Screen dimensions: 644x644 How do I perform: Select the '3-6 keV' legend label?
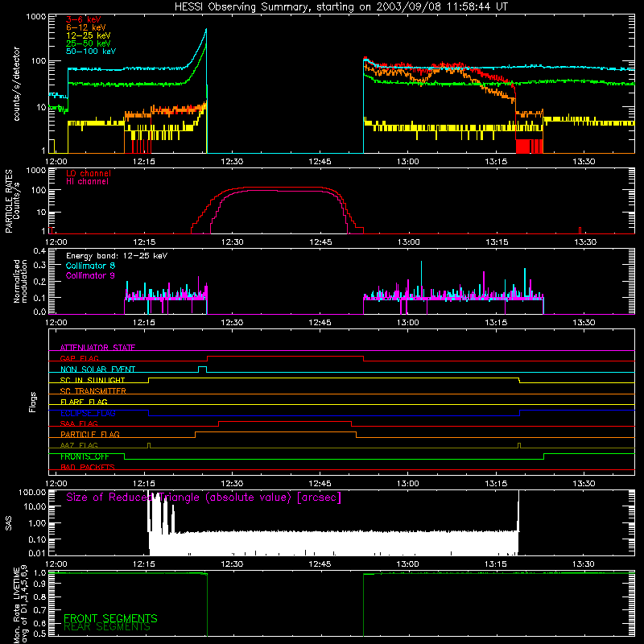(x=83, y=19)
